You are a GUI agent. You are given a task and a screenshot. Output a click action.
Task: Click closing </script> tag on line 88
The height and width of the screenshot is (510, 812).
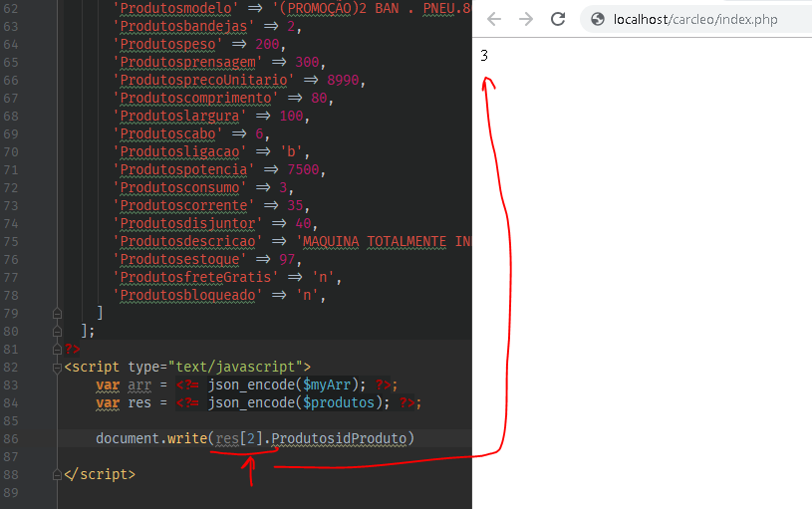point(100,475)
